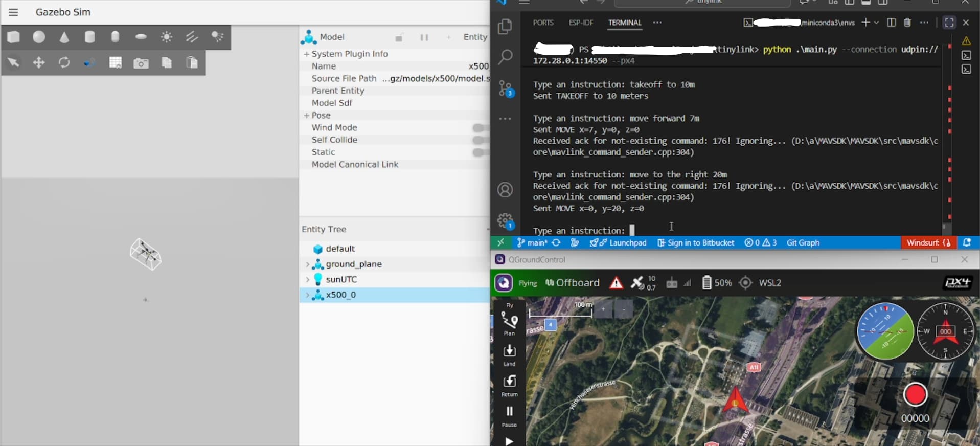Click Land button in QGroundControl
Image resolution: width=980 pixels, height=446 pixels.
(x=509, y=354)
